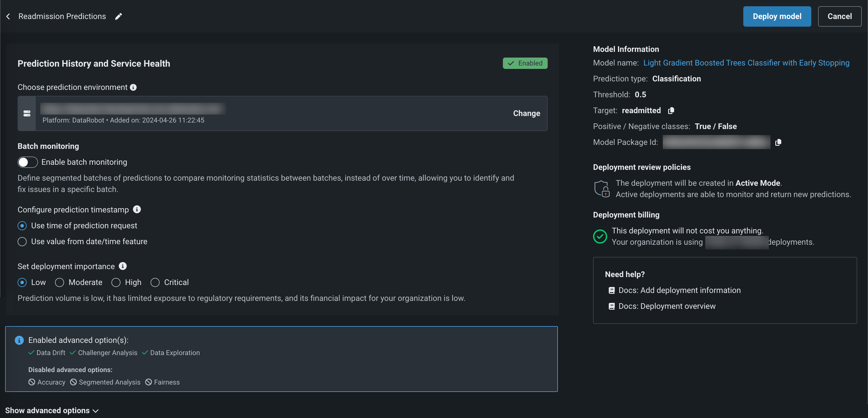Click info icon next to Choose prediction environment
The width and height of the screenshot is (868, 418).
pos(134,87)
